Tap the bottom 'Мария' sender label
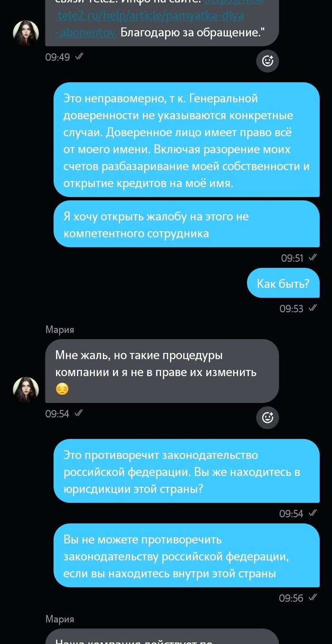 [60, 619]
